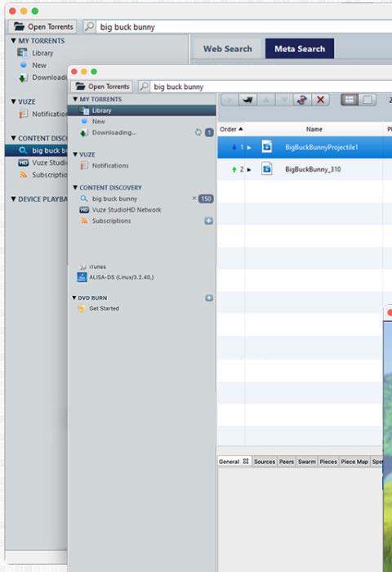Close the General tab via its x icon

tap(246, 461)
